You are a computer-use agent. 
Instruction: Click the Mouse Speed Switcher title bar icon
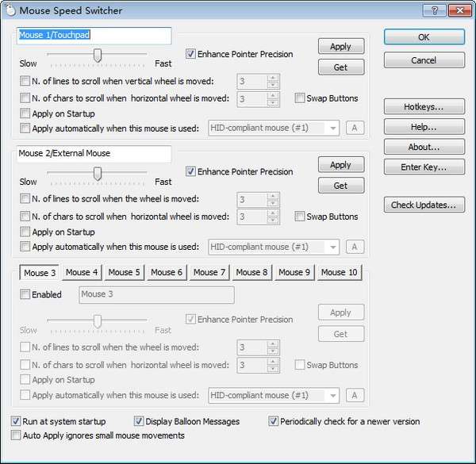[x=10, y=10]
